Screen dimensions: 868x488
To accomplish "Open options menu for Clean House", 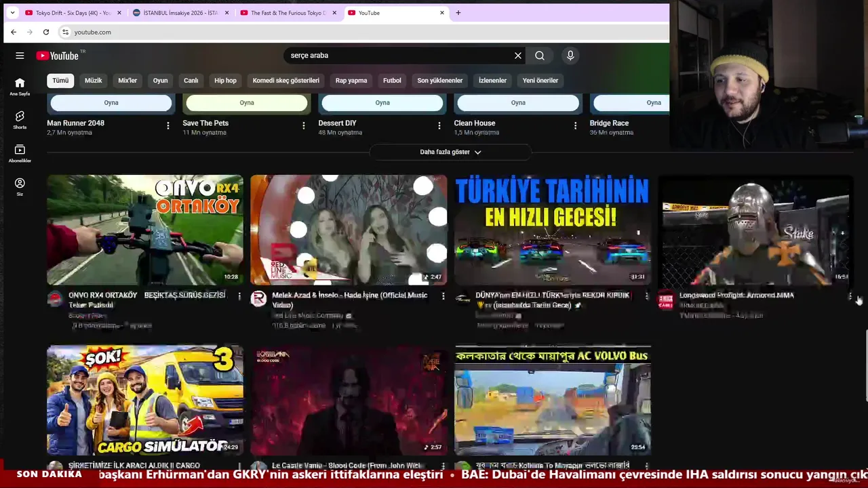I will 575,125.
